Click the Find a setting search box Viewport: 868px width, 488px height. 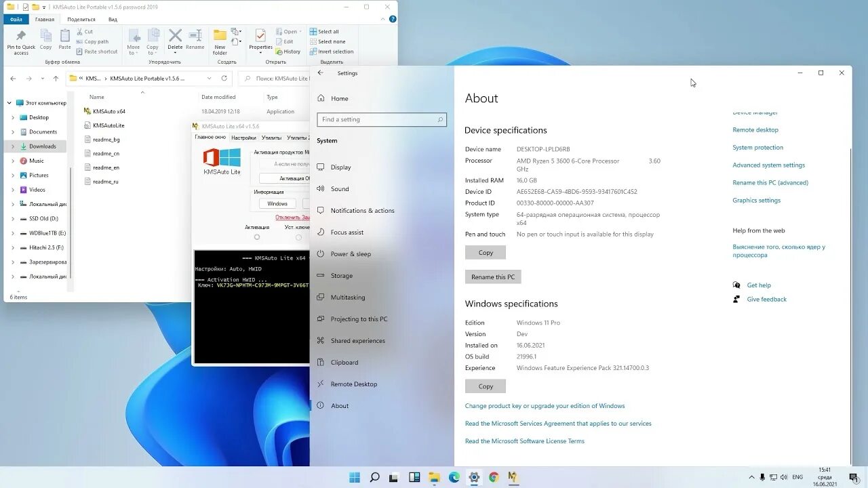(382, 119)
